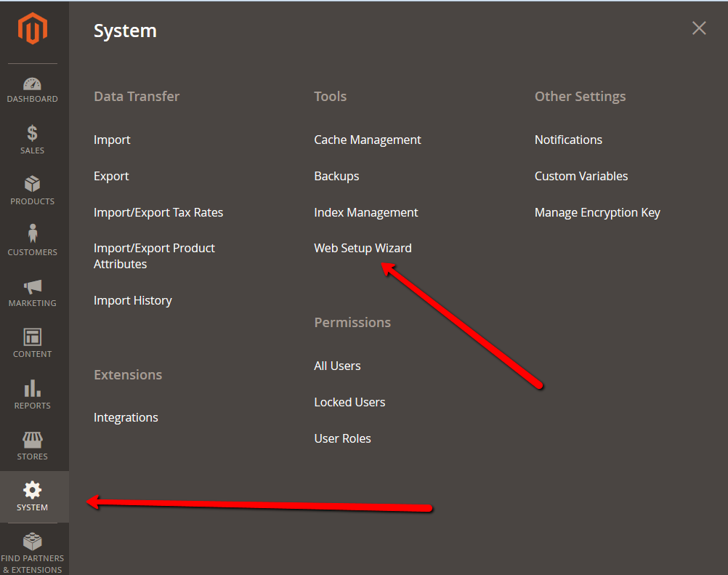
Task: Click the Data Transfer heading
Action: (137, 96)
